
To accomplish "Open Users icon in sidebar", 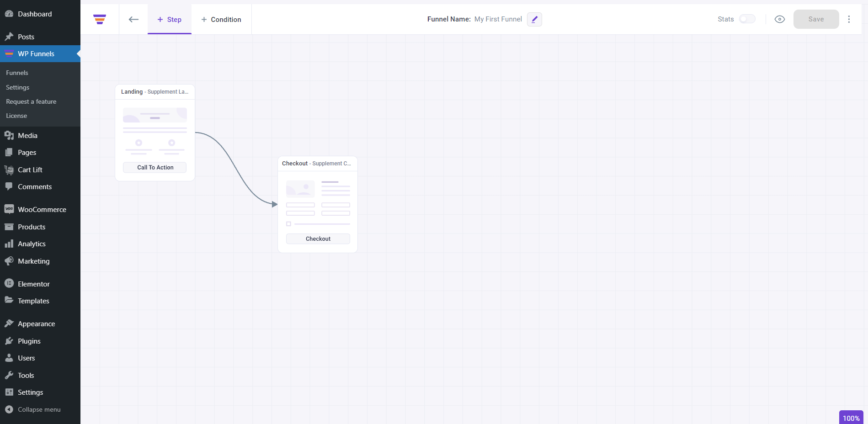I will coord(9,358).
